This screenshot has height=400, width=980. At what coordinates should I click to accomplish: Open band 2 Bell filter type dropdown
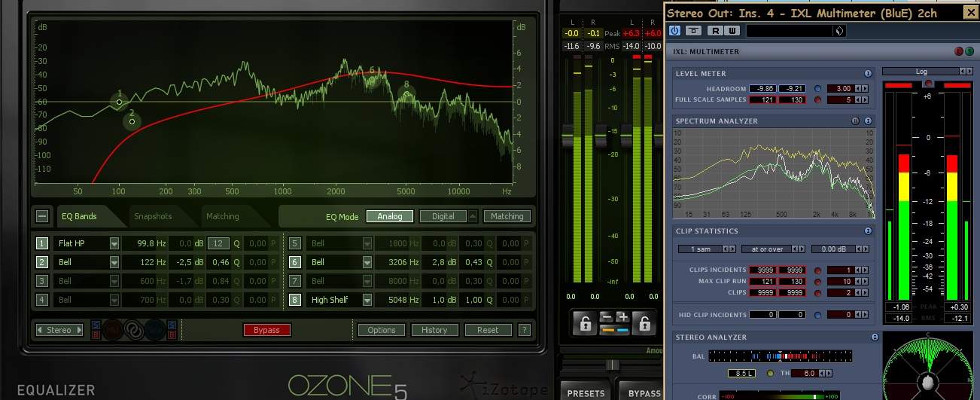coord(114,262)
